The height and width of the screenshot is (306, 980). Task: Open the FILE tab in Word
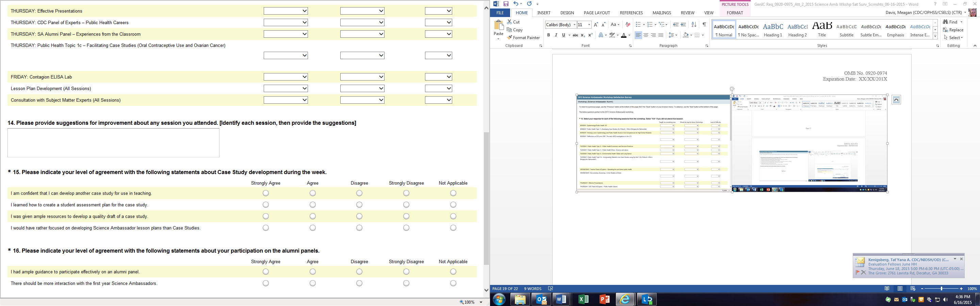point(500,13)
